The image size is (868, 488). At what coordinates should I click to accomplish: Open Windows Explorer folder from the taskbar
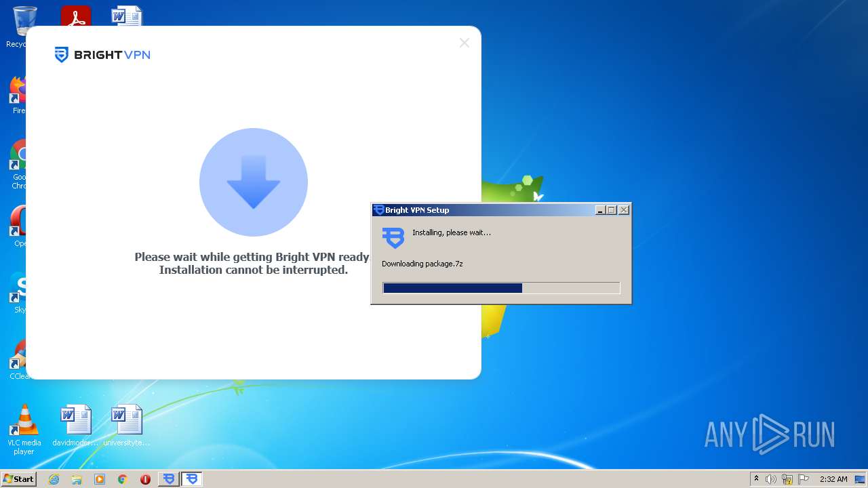pos(77,479)
